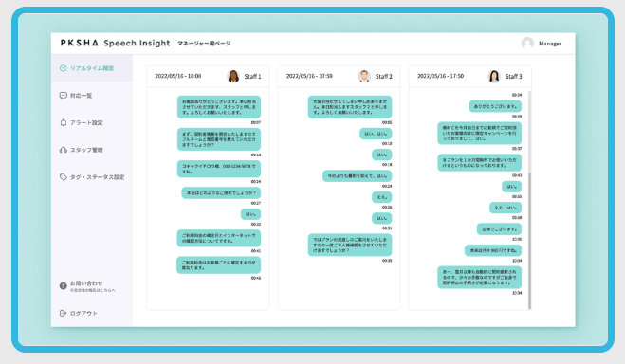Click the chat bubble icon for 対応一覧
The width and height of the screenshot is (625, 364).
[63, 95]
